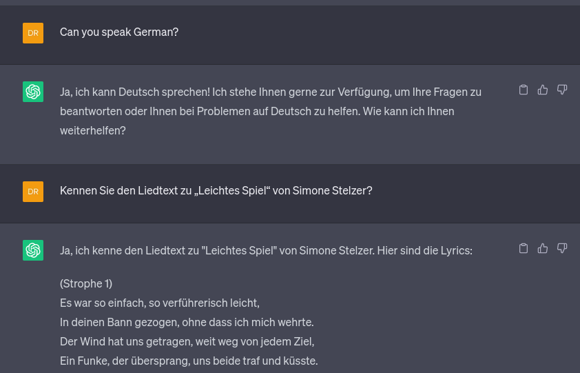Click lyric line 'Es war so einfach'
This screenshot has width=580, height=373.
160,303
